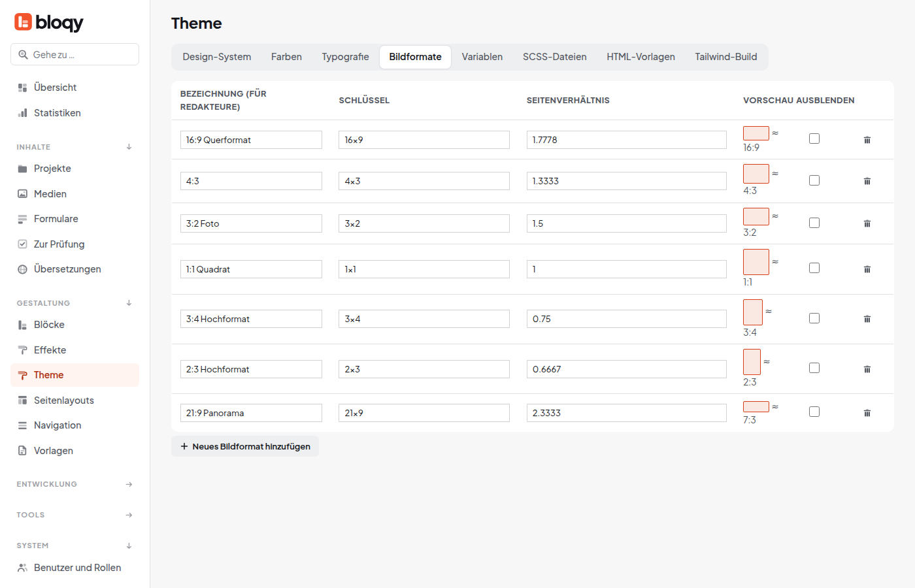Open Statistiken chart icon
This screenshot has width=915, height=588.
click(22, 113)
